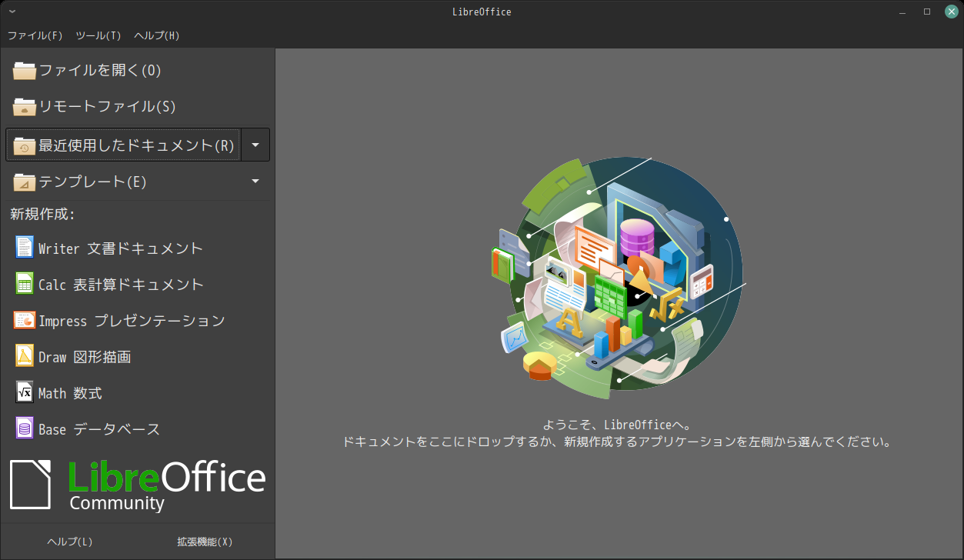Click the Impress presentation icon
Viewport: 964px width, 560px height.
point(25,320)
